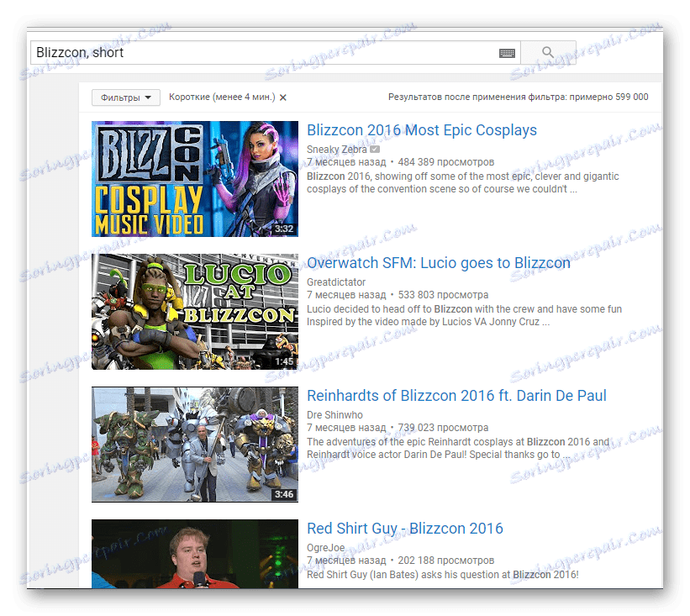The image size is (690, 616).
Task: Click the '484 389 просмотров' text
Action: tap(445, 162)
